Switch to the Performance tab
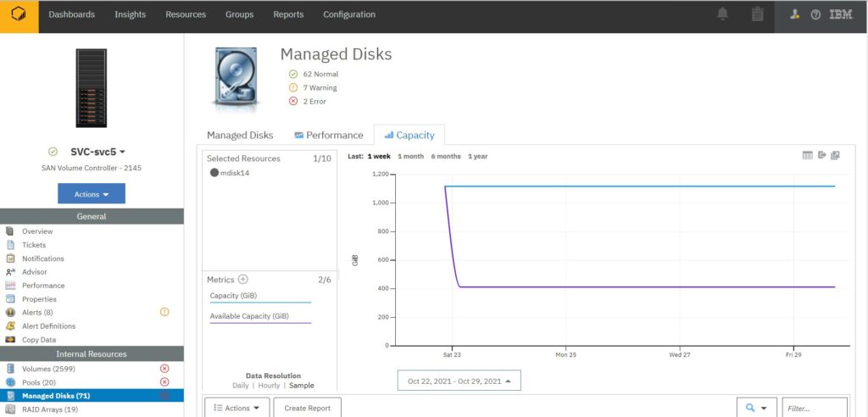This screenshot has height=417, width=868. click(329, 135)
